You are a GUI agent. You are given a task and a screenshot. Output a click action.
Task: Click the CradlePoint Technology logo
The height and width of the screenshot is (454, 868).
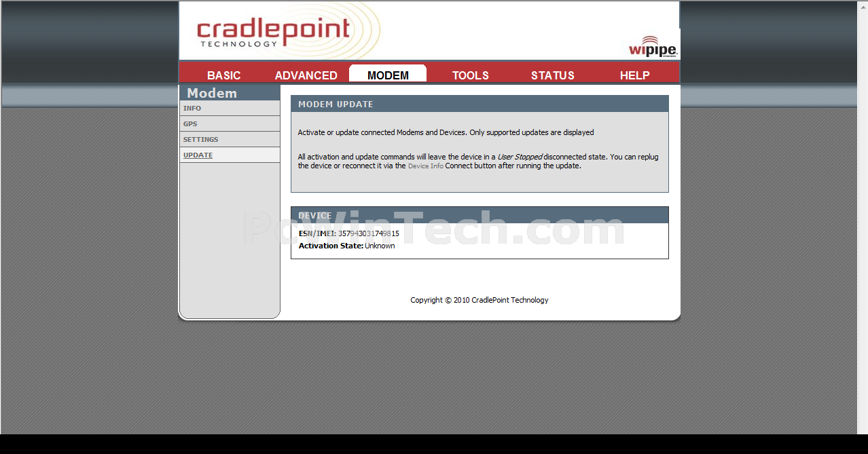pyautogui.click(x=274, y=32)
